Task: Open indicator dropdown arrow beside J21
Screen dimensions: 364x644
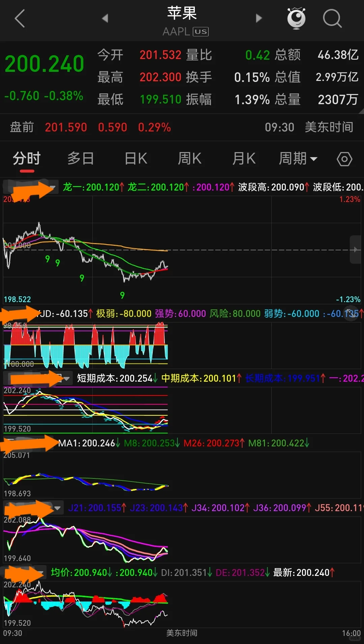Action: [58, 508]
